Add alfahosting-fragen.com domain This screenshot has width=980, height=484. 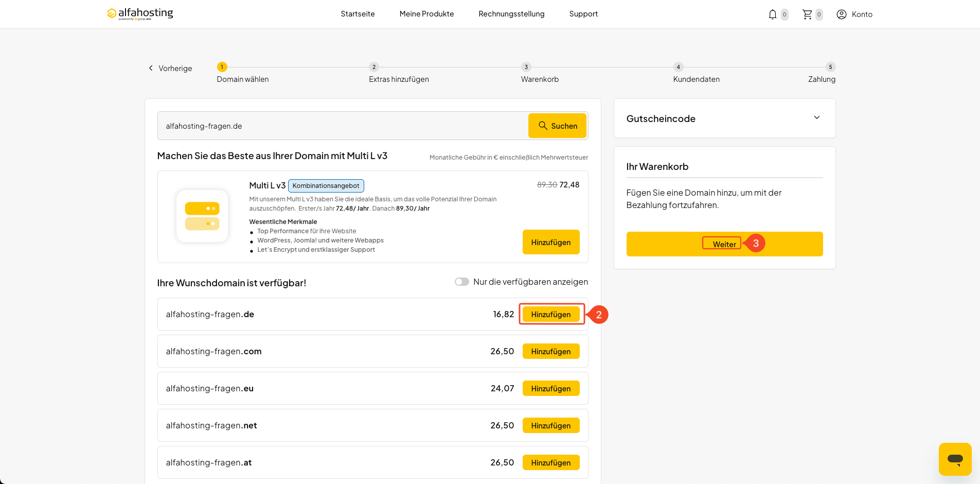[x=551, y=351]
